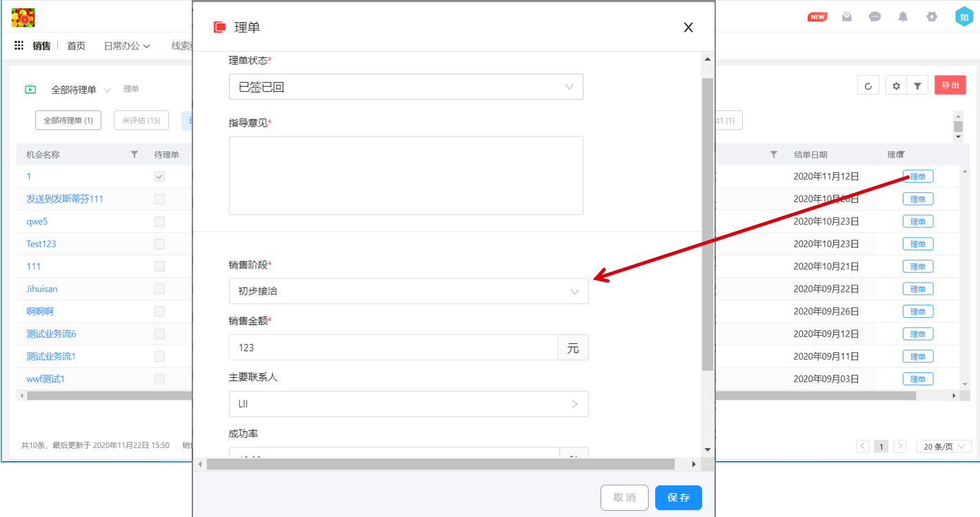Open the 销售阶段 dropdown showing 初步接洽
The height and width of the screenshot is (517, 980).
tap(408, 292)
